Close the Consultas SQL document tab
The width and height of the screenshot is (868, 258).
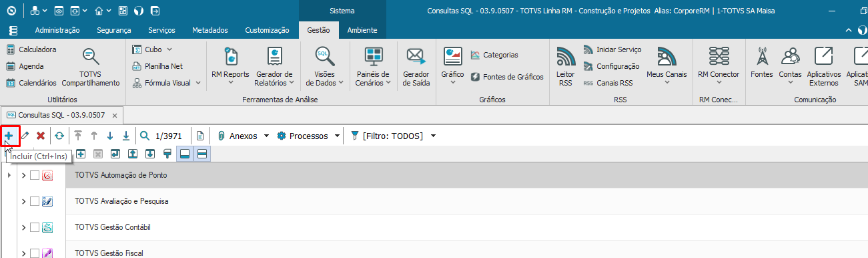[x=115, y=115]
